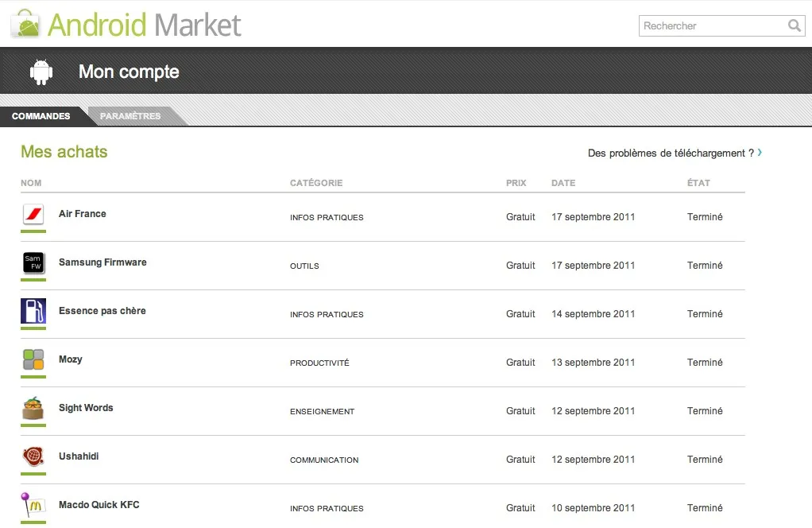This screenshot has width=812, height=528.
Task: Click the Terminé status in Ushahidi row
Action: tap(705, 459)
